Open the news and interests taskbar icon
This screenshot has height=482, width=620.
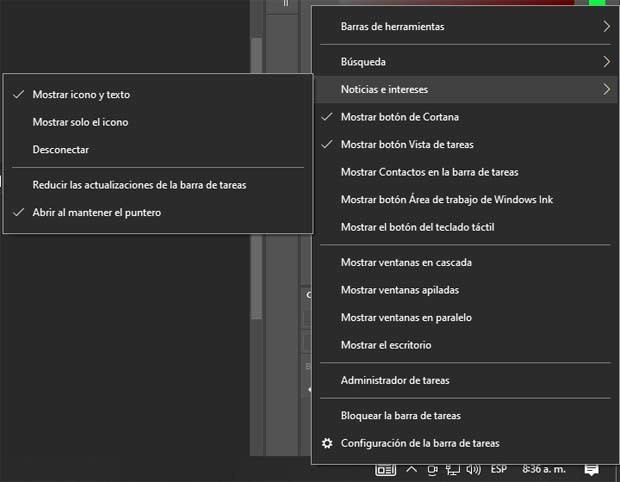click(386, 470)
